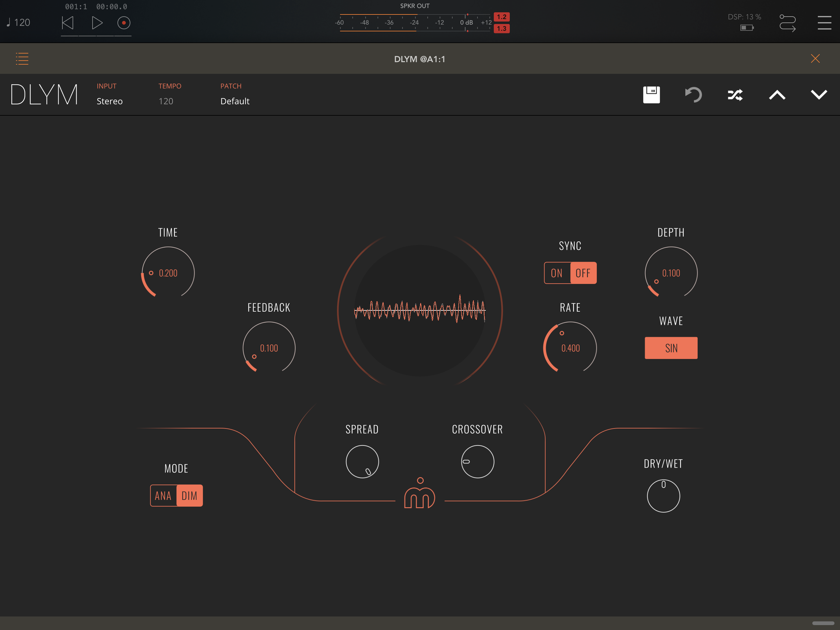Rewind to start with skip-back icon

point(68,23)
